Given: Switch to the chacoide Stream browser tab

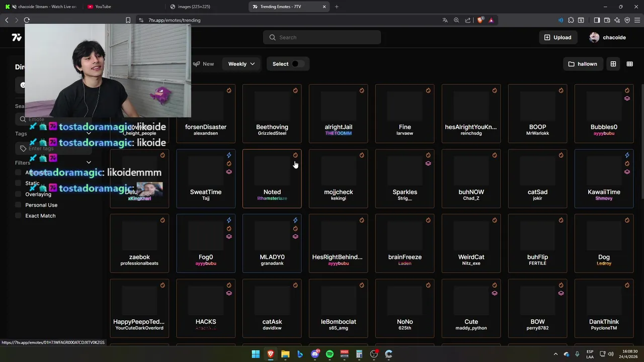Looking at the screenshot, I should click(41, 7).
